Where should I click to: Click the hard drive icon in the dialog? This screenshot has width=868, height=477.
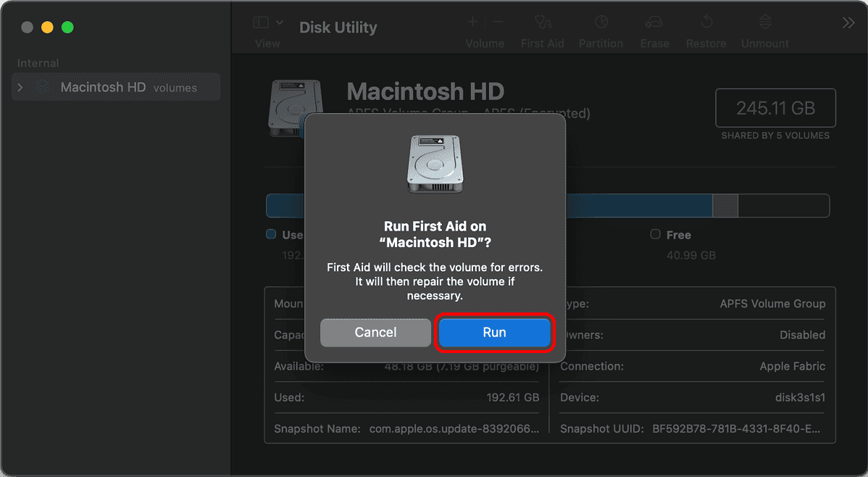point(435,165)
